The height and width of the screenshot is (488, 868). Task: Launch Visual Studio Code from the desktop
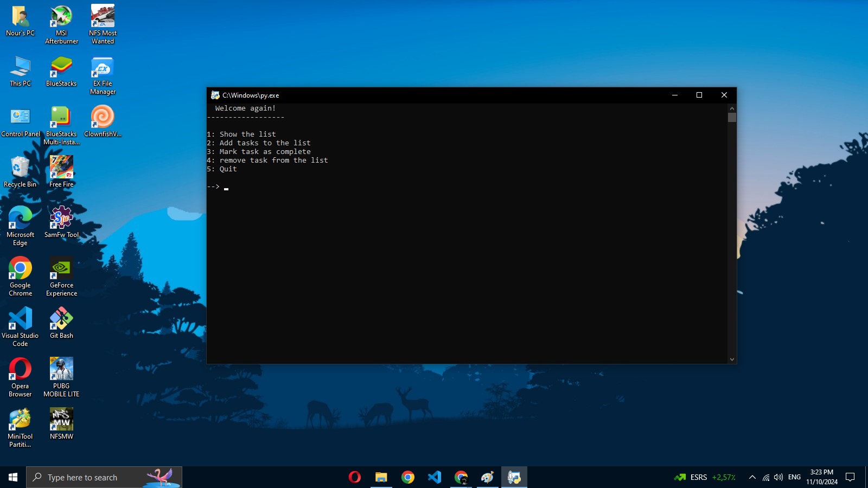coord(20,328)
